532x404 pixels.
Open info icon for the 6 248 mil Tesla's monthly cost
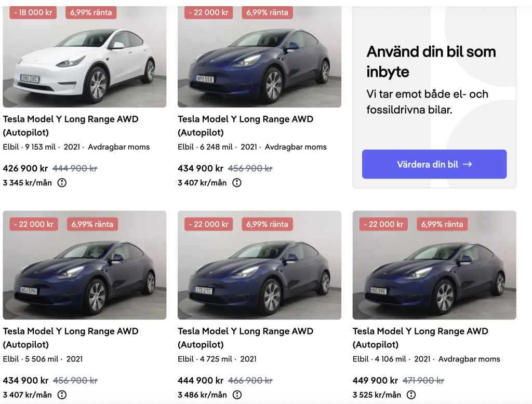click(237, 183)
